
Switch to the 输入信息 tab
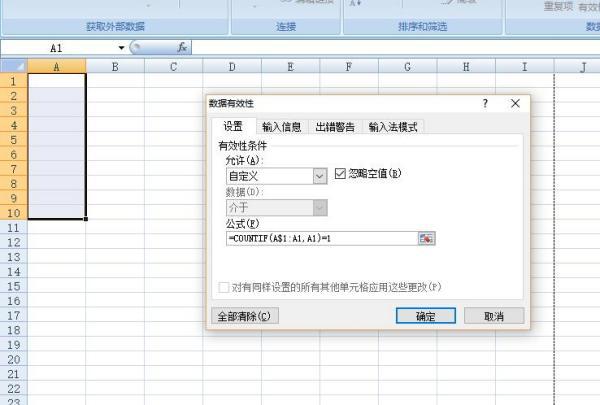(x=282, y=127)
